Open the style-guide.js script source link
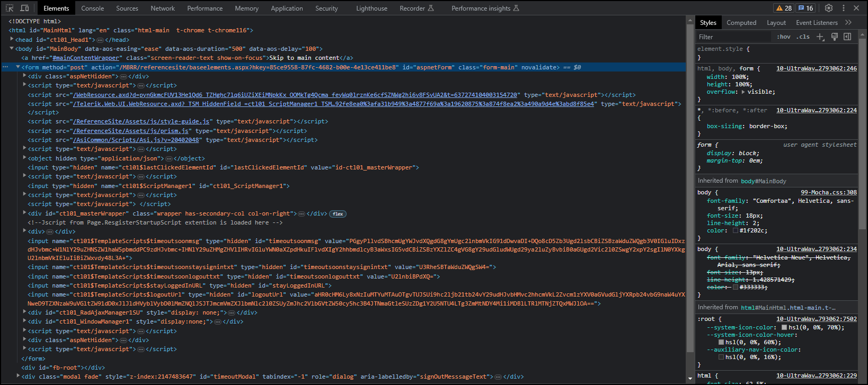The width and height of the screenshot is (868, 385). point(141,121)
